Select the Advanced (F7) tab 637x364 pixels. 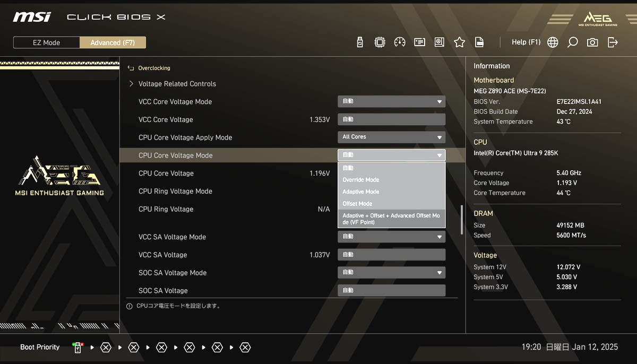113,42
